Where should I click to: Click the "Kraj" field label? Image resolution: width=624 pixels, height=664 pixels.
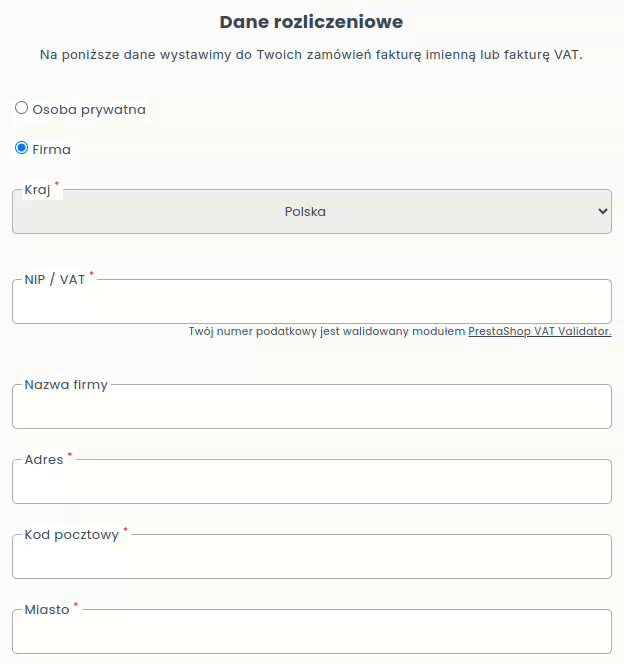[37, 189]
